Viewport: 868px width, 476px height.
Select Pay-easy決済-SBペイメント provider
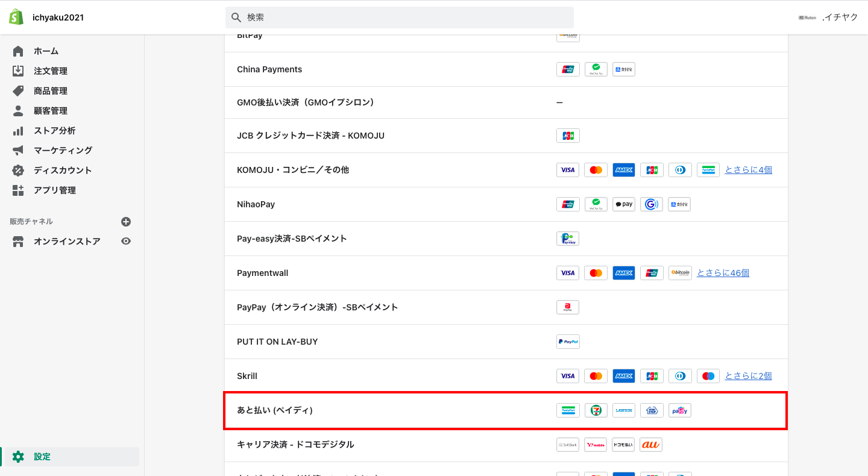506,239
